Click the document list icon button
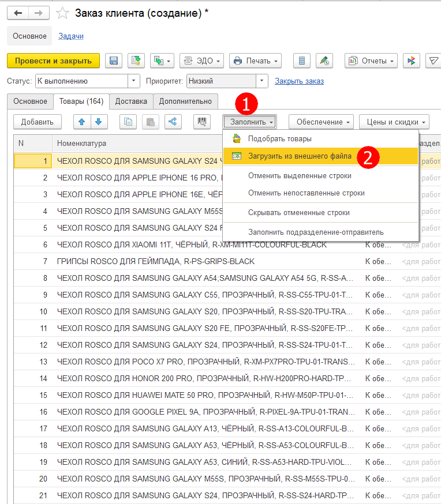The width and height of the screenshot is (441, 504). 302,61
